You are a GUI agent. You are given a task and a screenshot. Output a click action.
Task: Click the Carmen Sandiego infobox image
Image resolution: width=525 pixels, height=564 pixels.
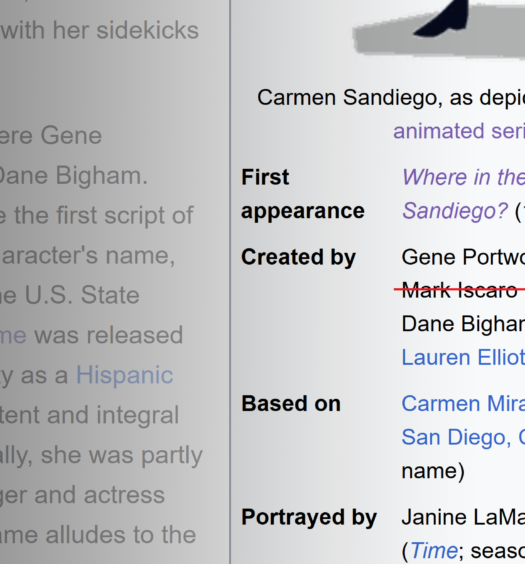tap(439, 28)
